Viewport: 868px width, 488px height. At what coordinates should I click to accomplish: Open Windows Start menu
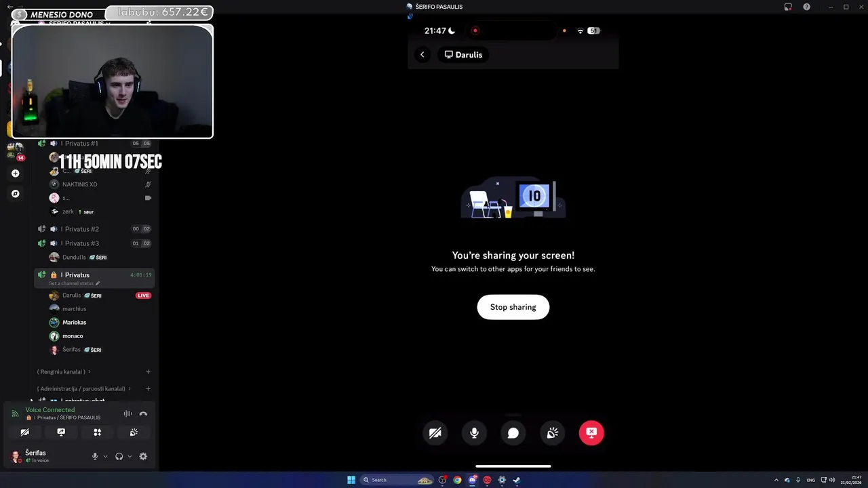[351, 480]
